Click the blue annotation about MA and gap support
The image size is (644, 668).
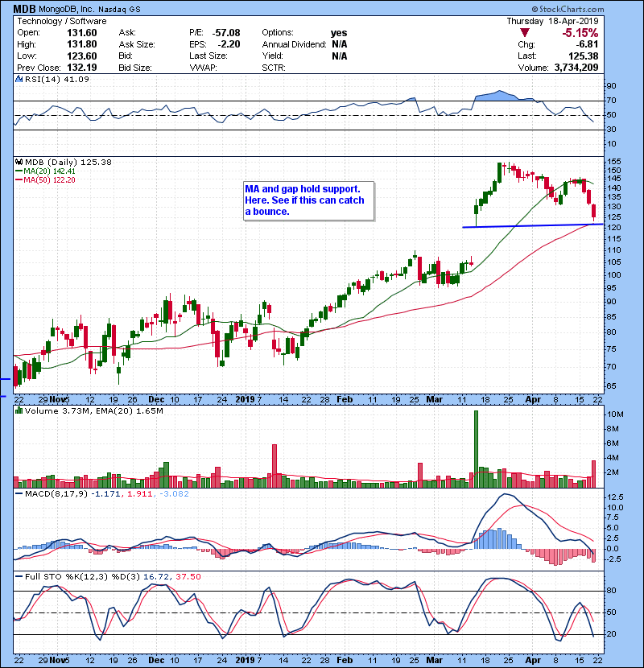pyautogui.click(x=309, y=200)
